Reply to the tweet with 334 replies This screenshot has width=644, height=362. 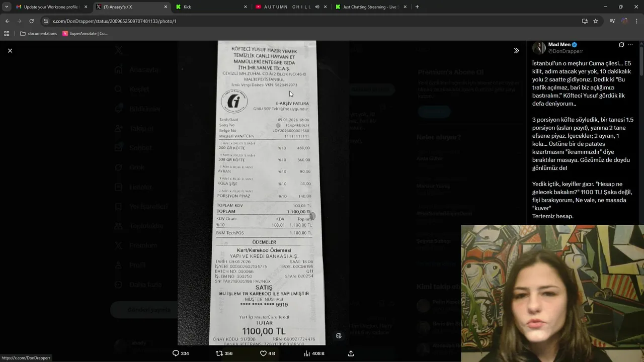[181, 353]
